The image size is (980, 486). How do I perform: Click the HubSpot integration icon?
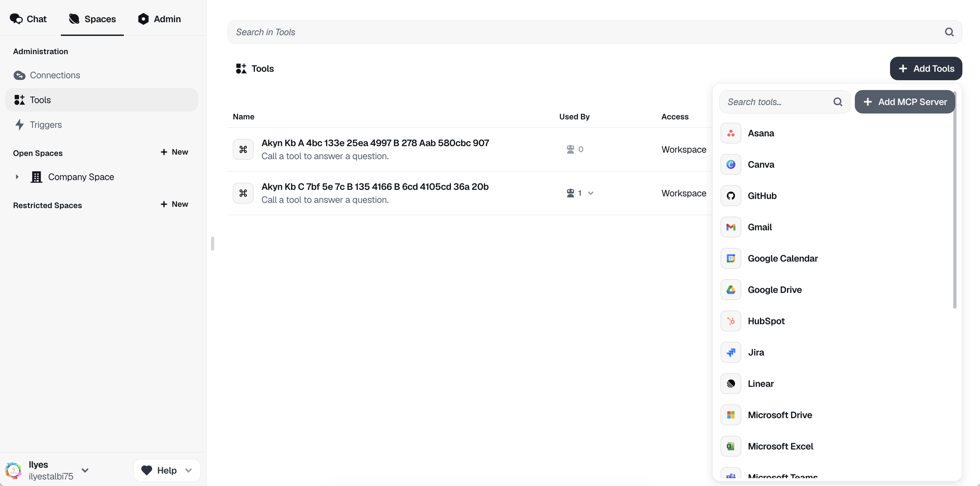point(730,321)
